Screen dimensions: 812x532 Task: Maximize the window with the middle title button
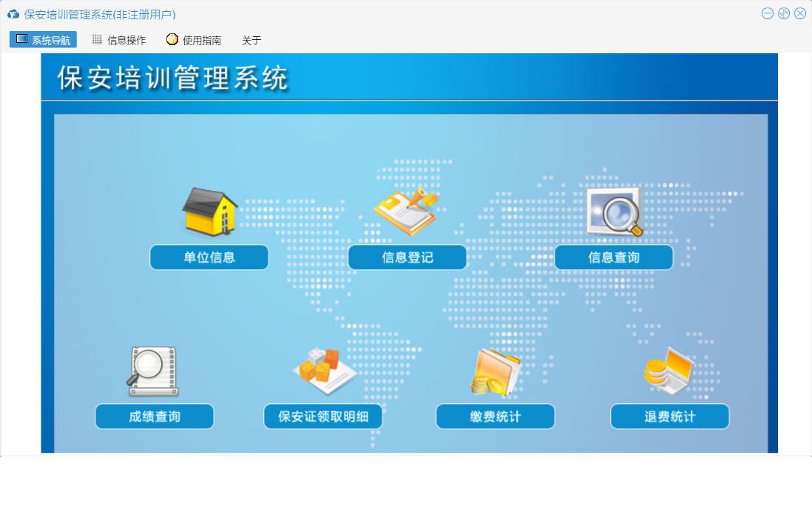point(784,13)
